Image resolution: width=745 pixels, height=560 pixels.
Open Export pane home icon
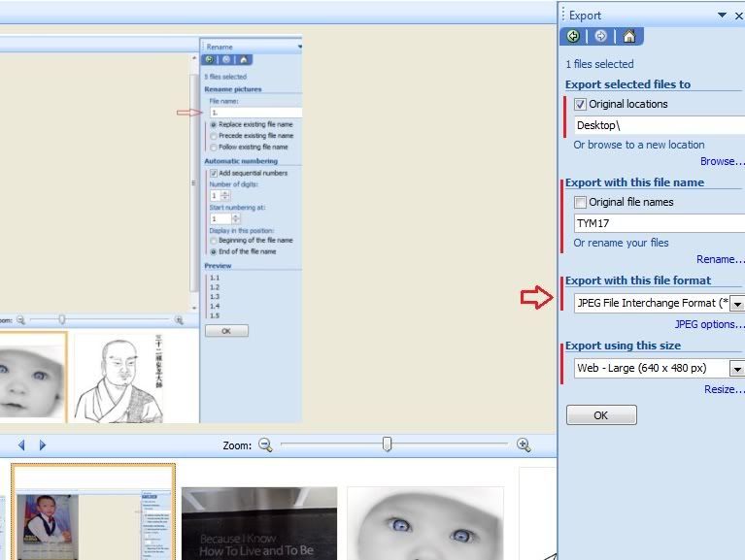pyautogui.click(x=629, y=36)
